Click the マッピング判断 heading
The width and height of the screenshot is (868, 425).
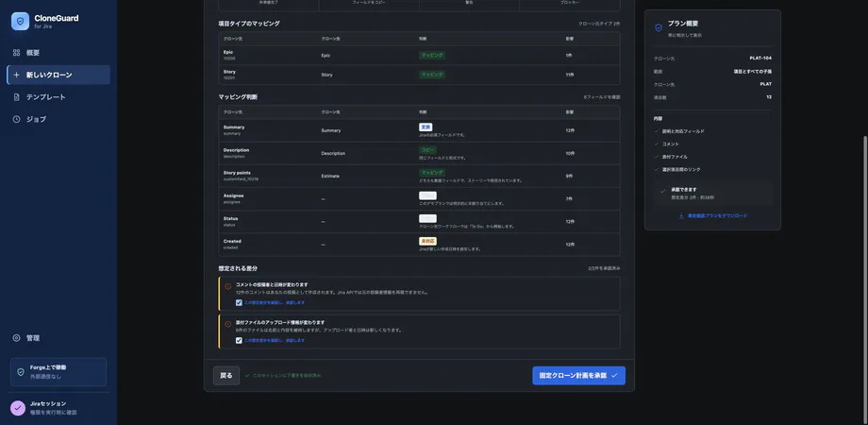coord(238,97)
